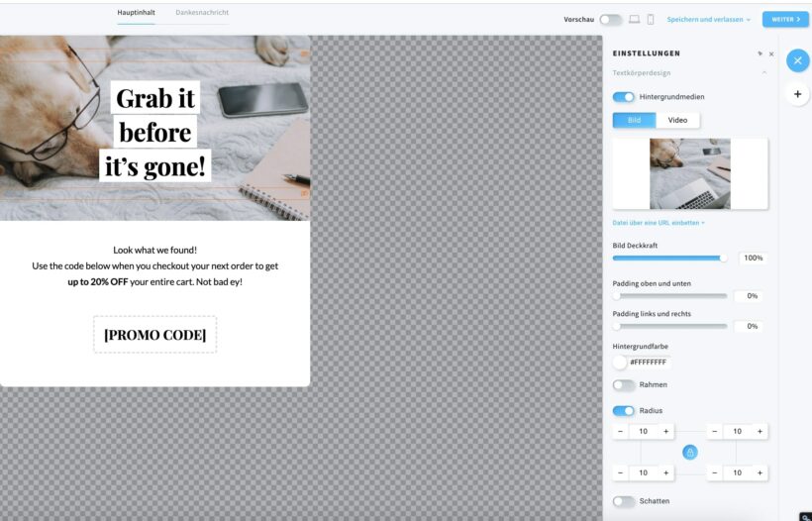Disable the Hintergrundmedien toggle
The width and height of the screenshot is (812, 521).
(x=624, y=97)
